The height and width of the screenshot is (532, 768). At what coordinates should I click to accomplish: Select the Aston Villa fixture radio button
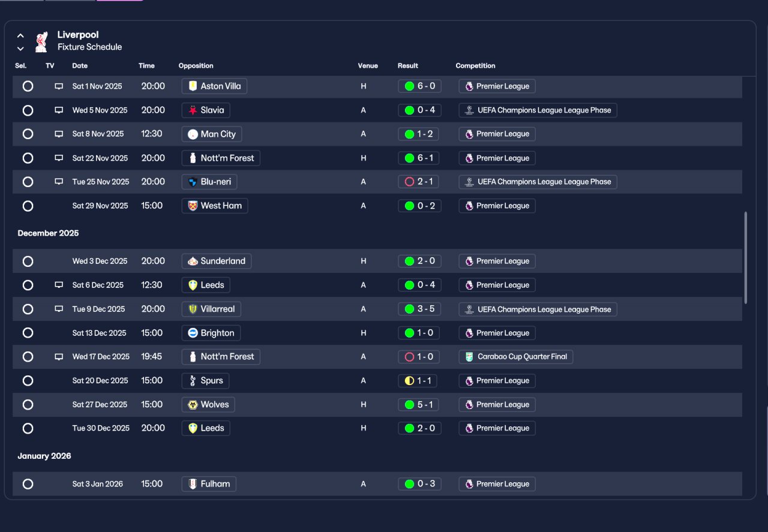pyautogui.click(x=28, y=86)
